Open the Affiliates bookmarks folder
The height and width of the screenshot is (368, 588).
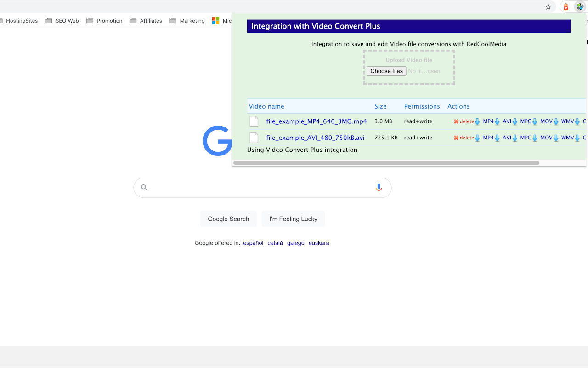[x=146, y=21]
